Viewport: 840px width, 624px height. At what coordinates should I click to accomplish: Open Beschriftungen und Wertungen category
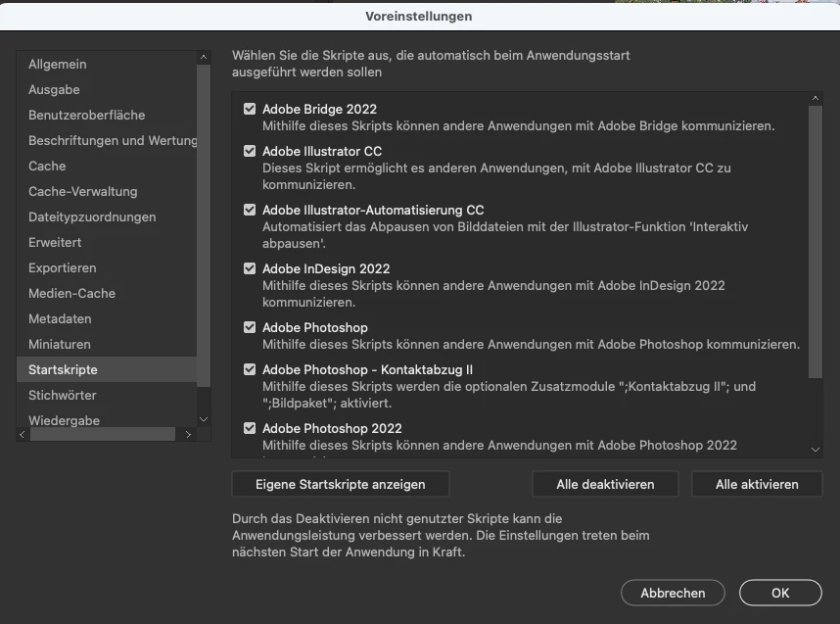107,140
